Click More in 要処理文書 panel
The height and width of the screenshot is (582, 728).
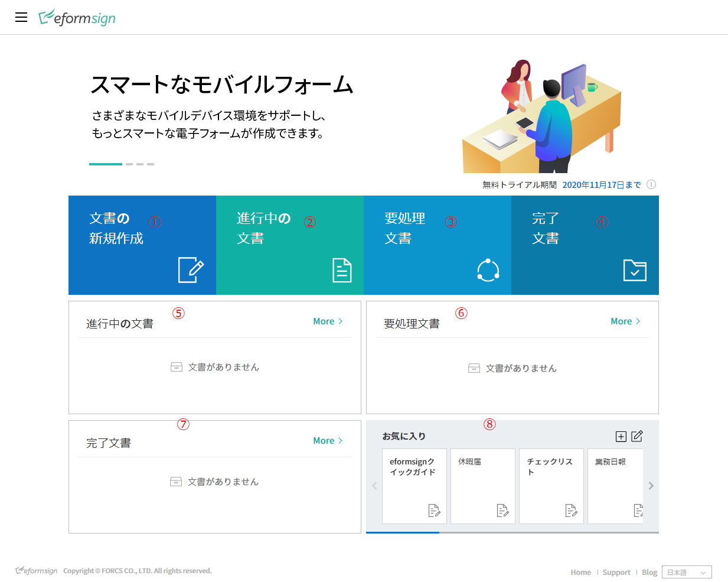pyautogui.click(x=625, y=321)
